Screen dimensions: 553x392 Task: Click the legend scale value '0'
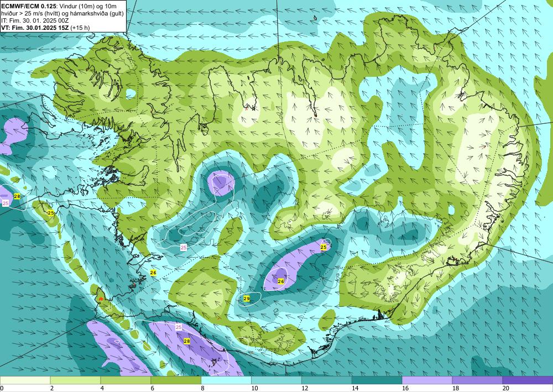pos(2,388)
